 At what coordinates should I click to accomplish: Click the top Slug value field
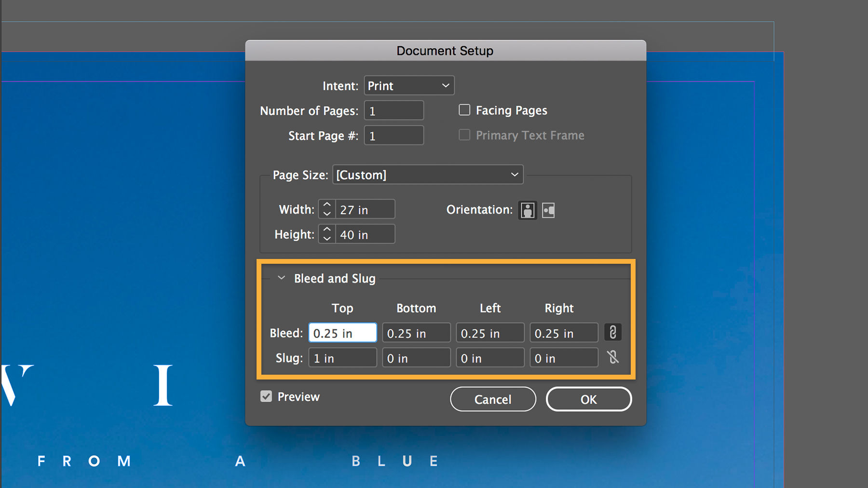(x=342, y=357)
